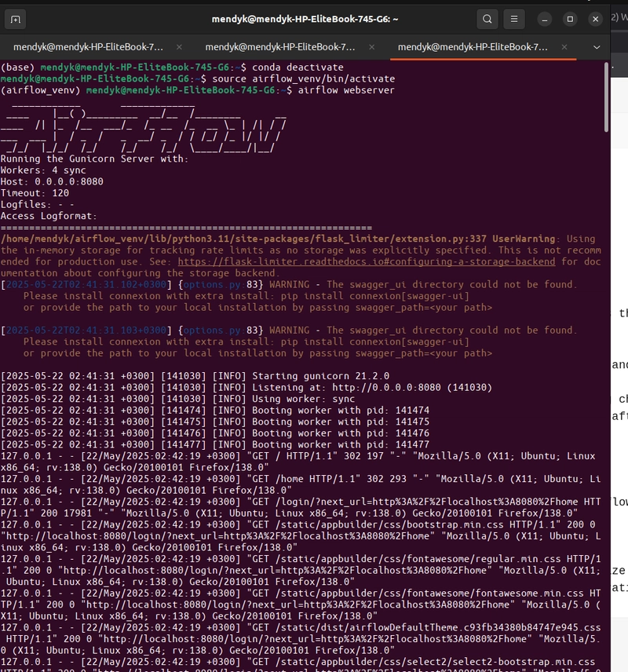Click the airflowDefaultTheme css request line
Screen dimensions: 628x672
click(301, 639)
